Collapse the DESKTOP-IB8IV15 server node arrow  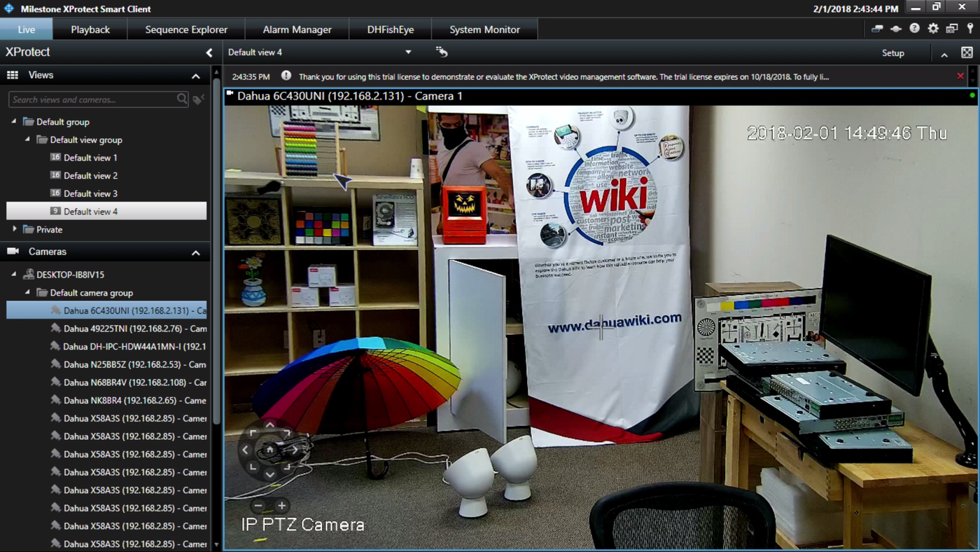click(14, 275)
